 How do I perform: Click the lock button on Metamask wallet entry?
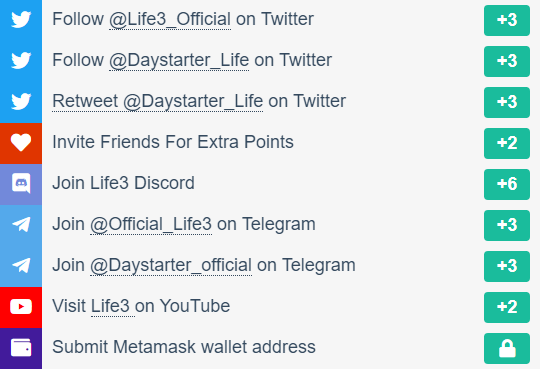[507, 348]
